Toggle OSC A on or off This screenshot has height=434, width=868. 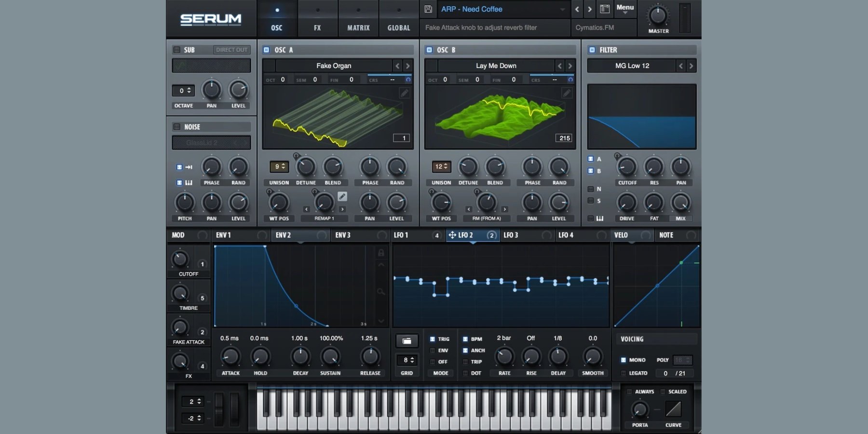click(x=266, y=50)
